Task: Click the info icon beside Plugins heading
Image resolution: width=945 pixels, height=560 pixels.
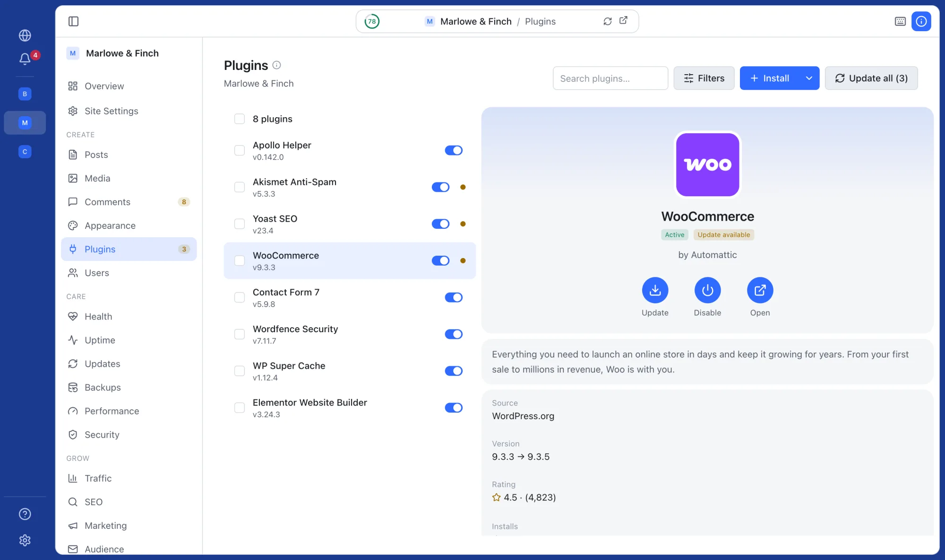Action: (x=277, y=65)
